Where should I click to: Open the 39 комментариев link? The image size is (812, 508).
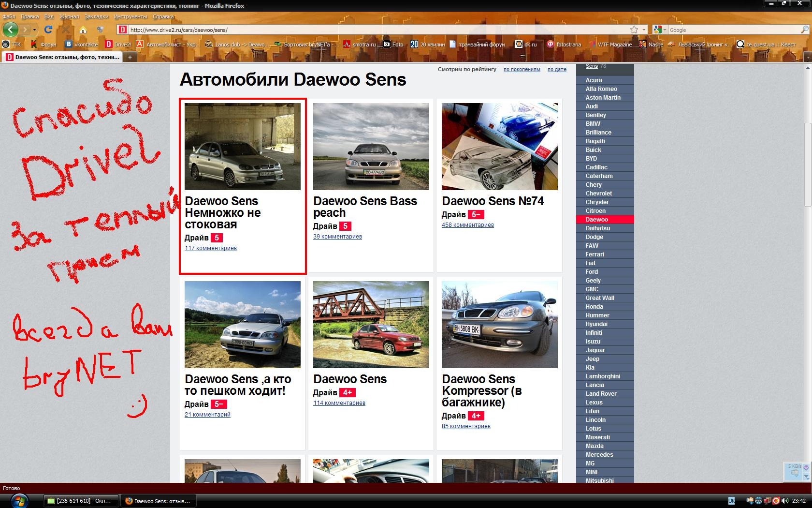[337, 237]
